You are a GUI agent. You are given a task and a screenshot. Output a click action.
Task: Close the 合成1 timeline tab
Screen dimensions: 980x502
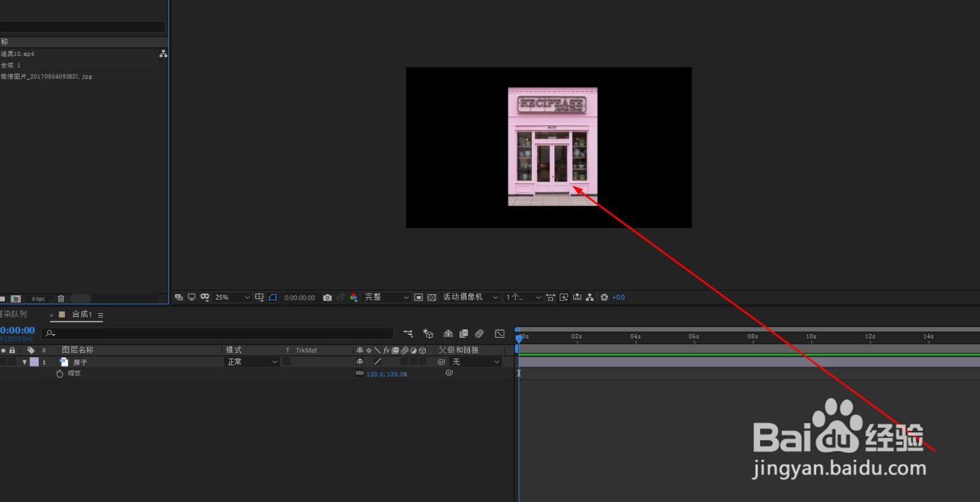[51, 315]
